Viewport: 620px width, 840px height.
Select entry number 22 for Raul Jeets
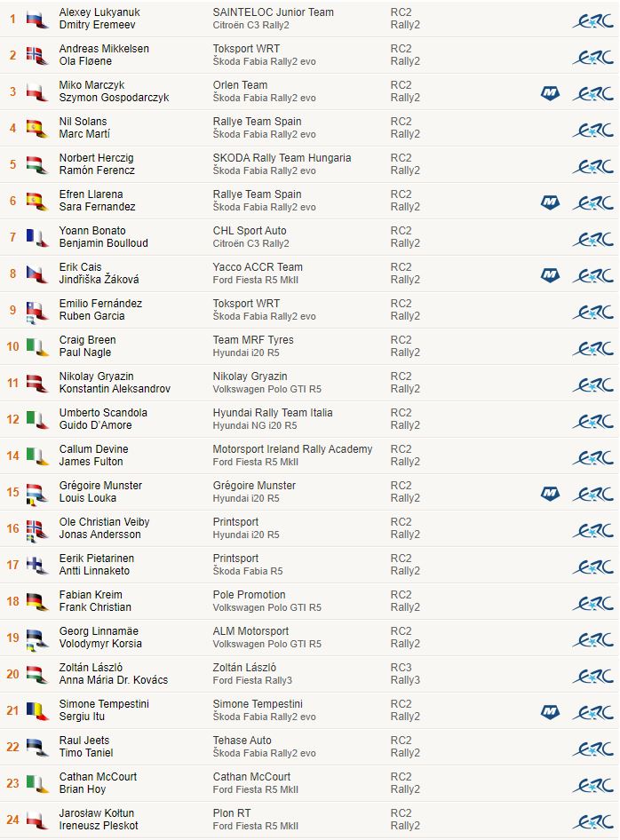12,748
